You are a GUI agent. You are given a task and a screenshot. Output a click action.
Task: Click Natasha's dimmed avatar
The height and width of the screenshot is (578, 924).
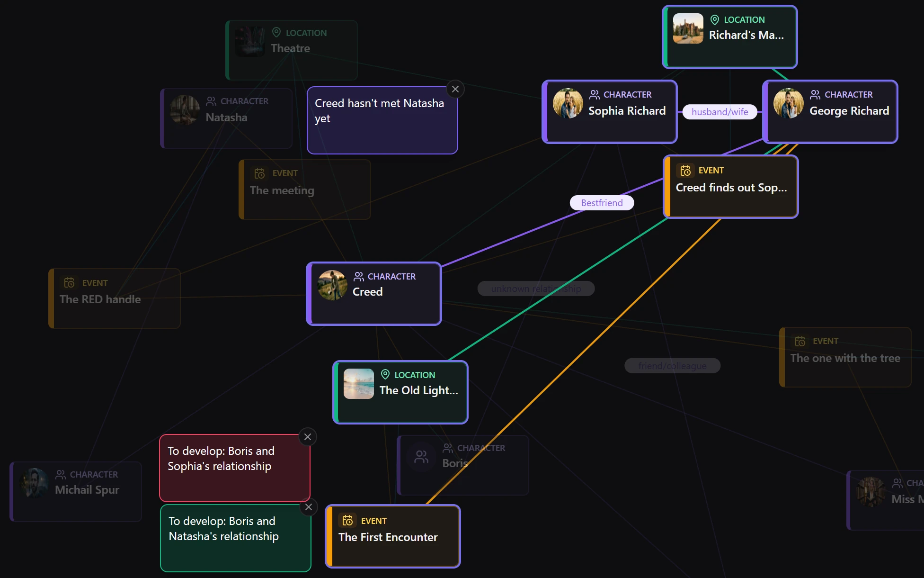(185, 110)
